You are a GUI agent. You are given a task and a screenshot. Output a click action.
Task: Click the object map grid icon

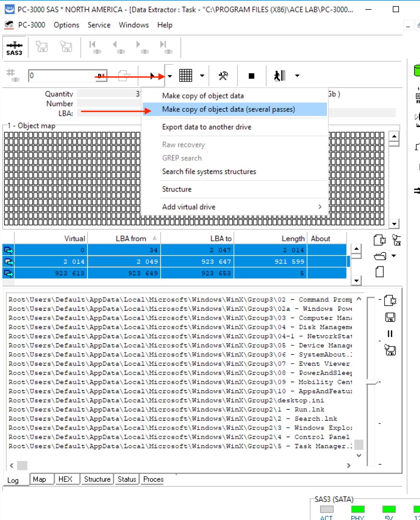(186, 76)
